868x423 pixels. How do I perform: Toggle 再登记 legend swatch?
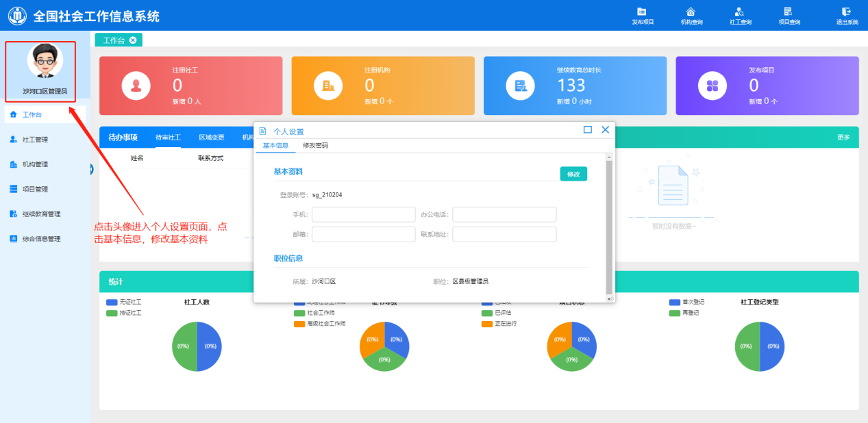(x=675, y=313)
